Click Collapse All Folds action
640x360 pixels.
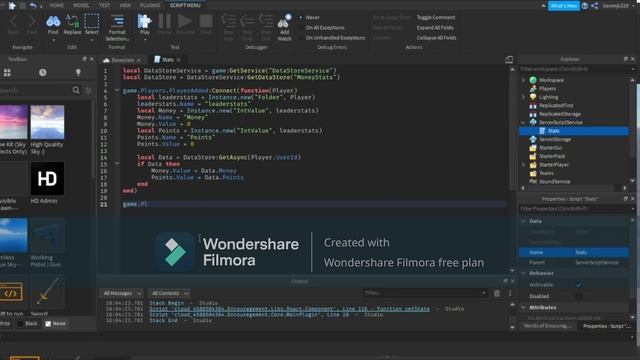pos(436,38)
